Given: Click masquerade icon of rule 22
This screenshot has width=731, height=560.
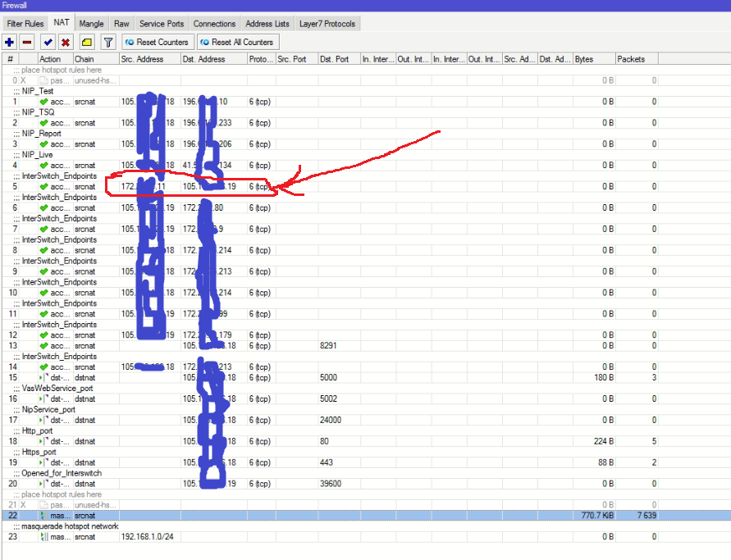Looking at the screenshot, I should tap(43, 515).
